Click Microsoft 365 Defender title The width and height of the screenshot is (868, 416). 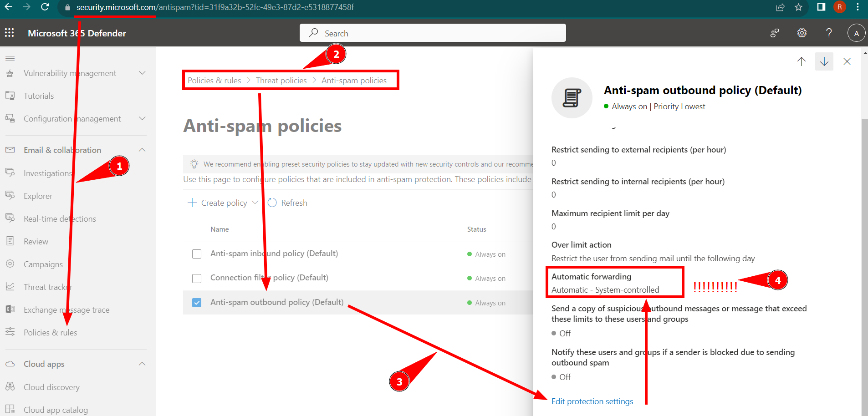tap(77, 33)
